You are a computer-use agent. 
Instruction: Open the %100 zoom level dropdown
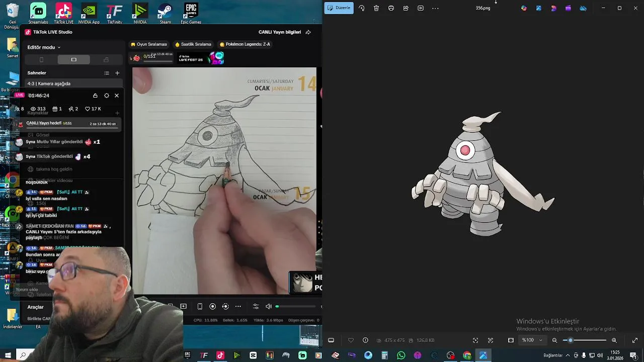coord(532,340)
